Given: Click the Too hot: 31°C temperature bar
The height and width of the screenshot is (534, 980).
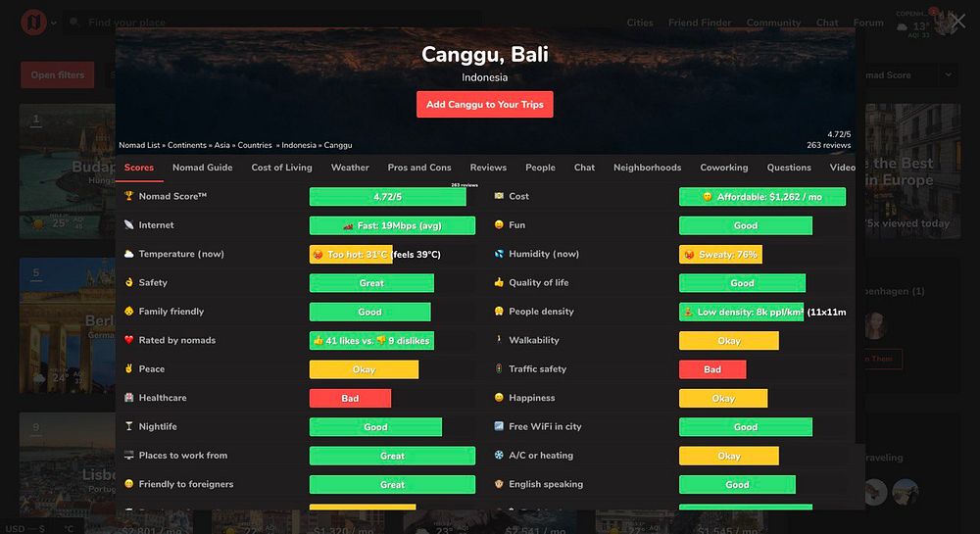Looking at the screenshot, I should (x=351, y=254).
